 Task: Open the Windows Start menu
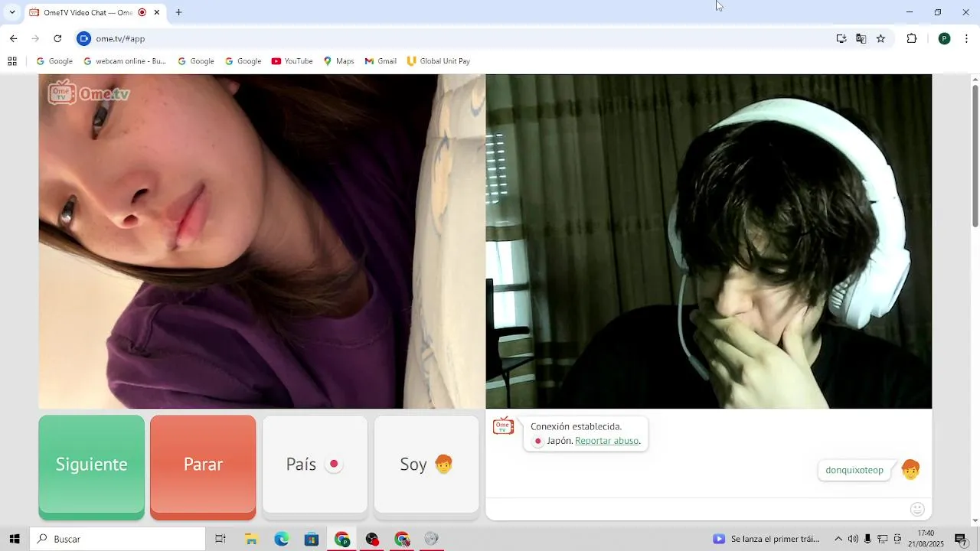pos(14,539)
